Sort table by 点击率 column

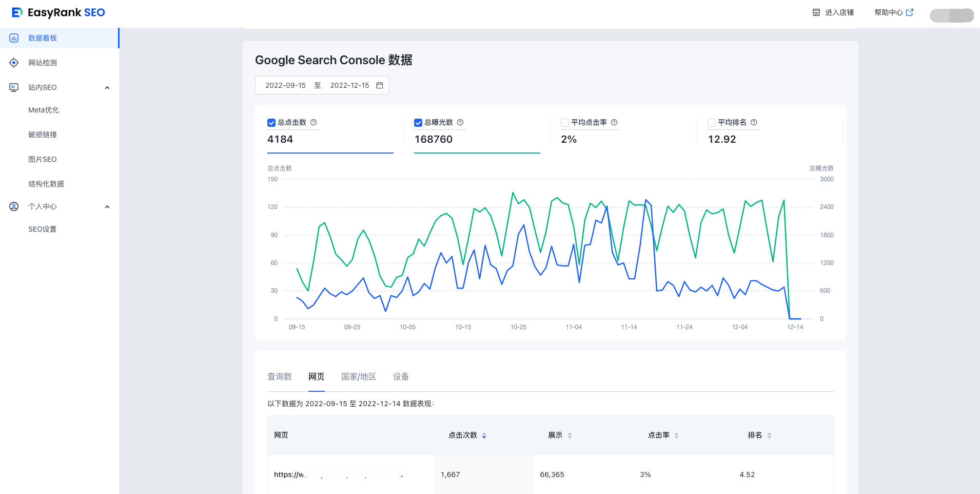(676, 435)
